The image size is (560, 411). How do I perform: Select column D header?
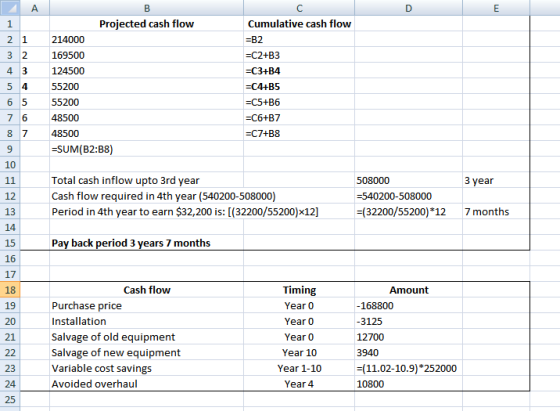coord(409,7)
